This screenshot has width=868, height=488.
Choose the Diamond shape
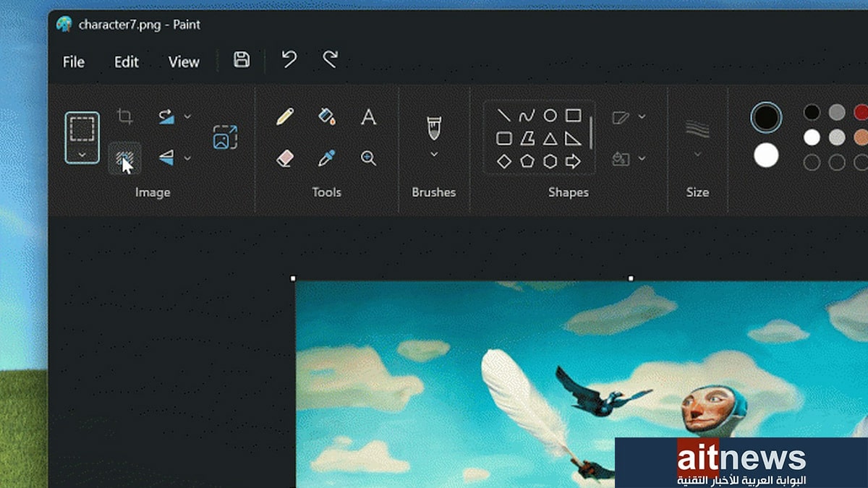coord(504,161)
